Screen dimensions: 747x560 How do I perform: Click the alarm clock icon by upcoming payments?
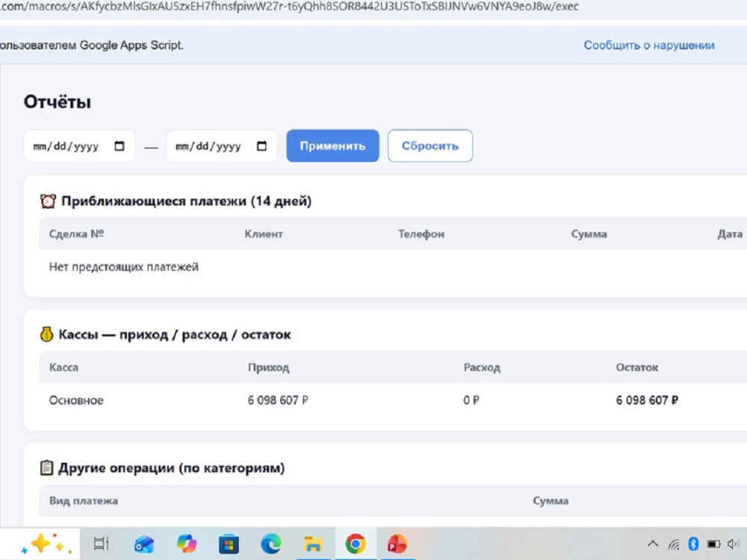(x=48, y=202)
